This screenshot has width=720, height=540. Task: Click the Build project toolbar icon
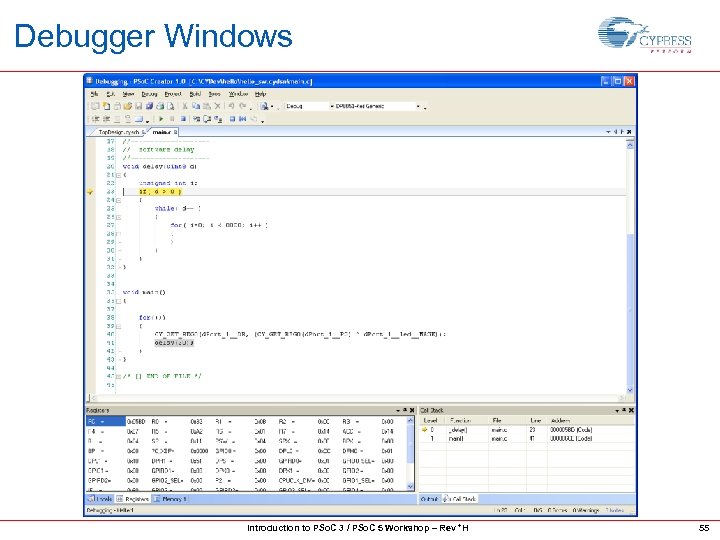[x=264, y=106]
